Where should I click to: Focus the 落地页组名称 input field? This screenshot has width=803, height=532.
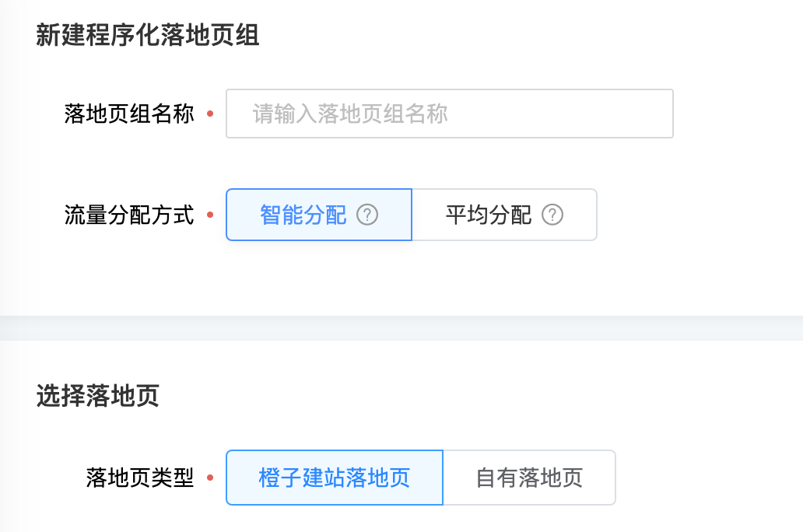(449, 114)
